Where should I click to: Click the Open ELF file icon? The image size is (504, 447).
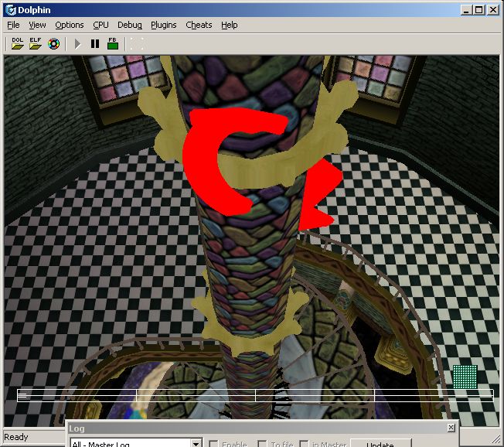[36, 44]
